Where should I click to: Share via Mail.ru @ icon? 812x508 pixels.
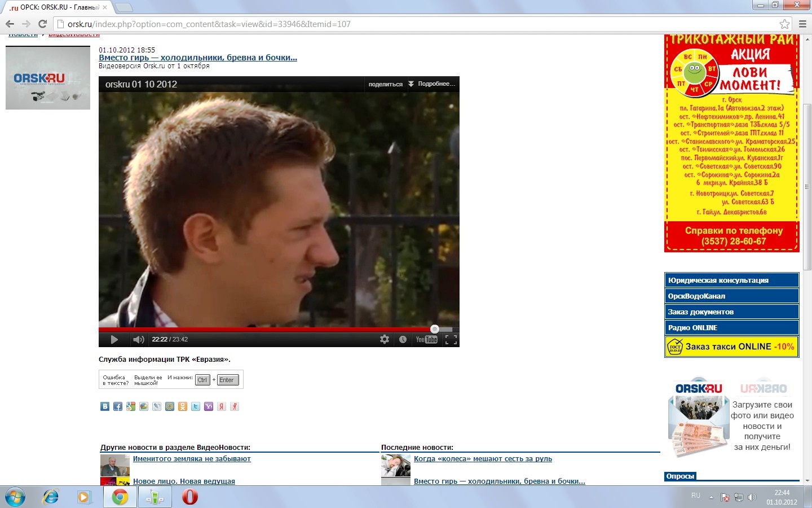point(170,406)
